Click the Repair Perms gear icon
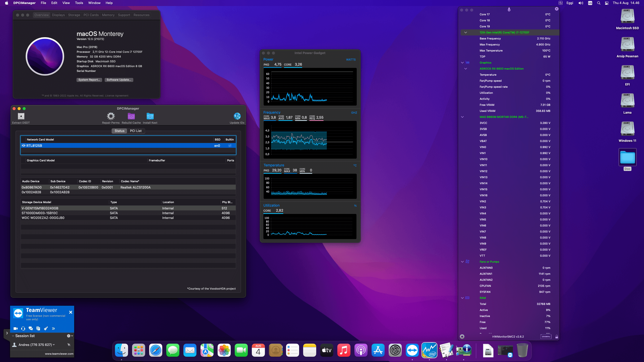644x362 pixels. pos(111,116)
